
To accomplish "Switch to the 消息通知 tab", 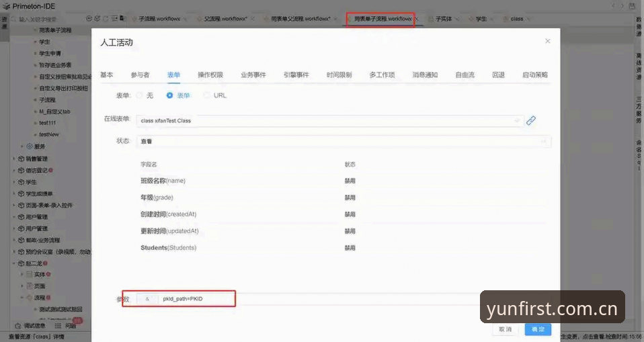I will pos(425,75).
